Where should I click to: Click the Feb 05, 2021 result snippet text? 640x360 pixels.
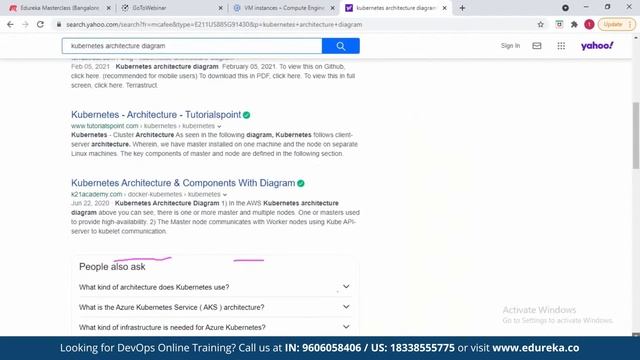click(213, 76)
